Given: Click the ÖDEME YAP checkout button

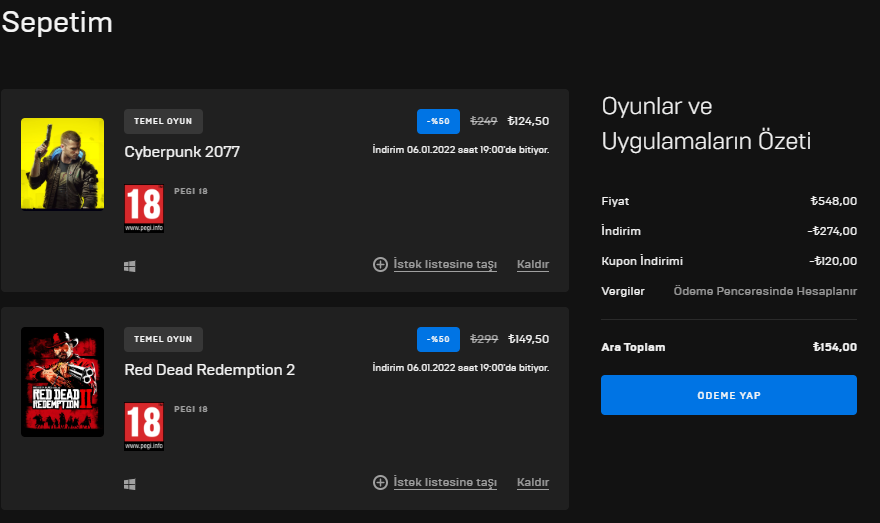Looking at the screenshot, I should [x=728, y=395].
